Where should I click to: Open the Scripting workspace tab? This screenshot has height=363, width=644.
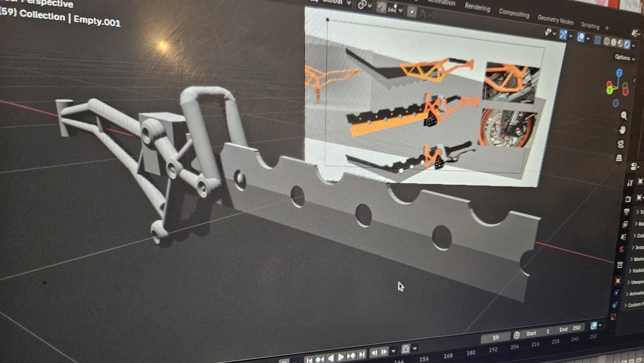click(590, 25)
